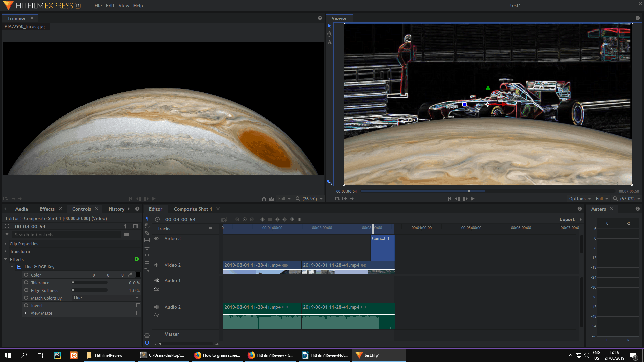The width and height of the screenshot is (644, 362).
Task: Set in point in Viewer
Action: [x=345, y=199]
